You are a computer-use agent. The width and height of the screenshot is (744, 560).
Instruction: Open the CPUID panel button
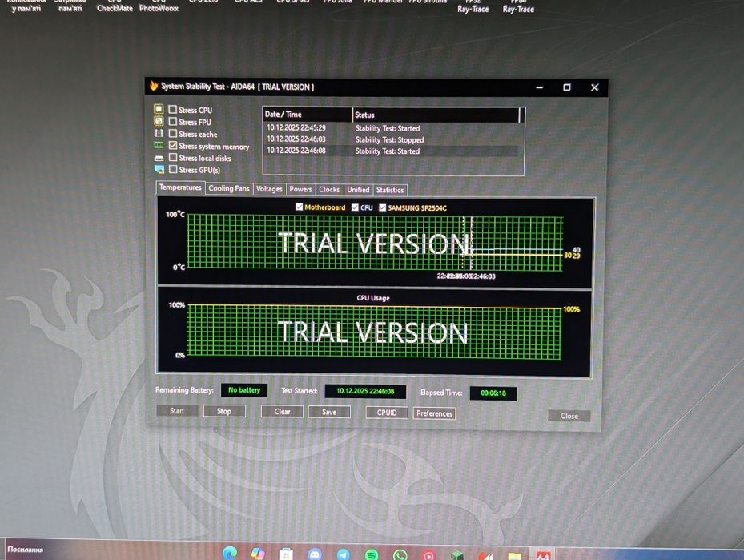click(387, 413)
